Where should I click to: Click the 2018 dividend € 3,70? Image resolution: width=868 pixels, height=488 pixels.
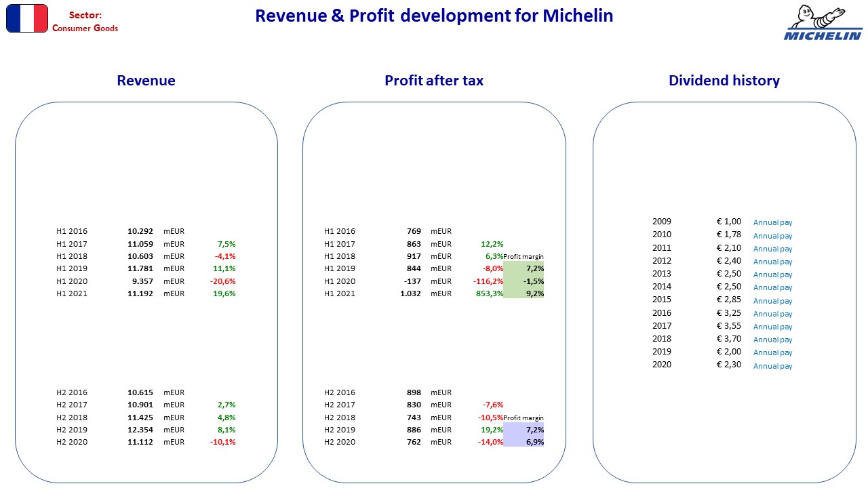(729, 339)
